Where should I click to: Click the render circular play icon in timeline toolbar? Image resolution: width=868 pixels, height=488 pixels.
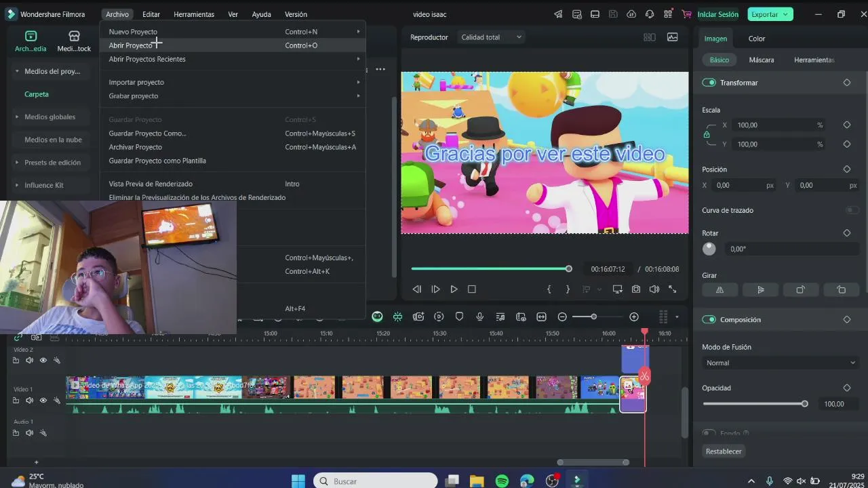[439, 317]
